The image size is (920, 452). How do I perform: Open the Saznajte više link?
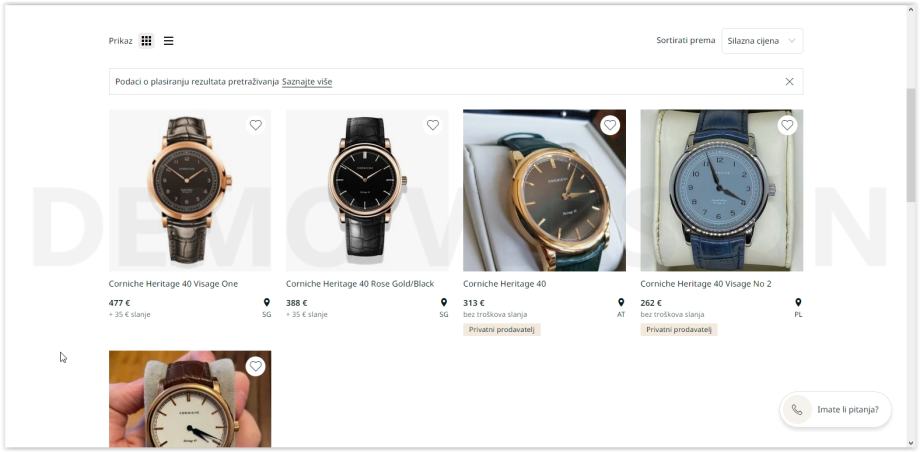click(307, 82)
